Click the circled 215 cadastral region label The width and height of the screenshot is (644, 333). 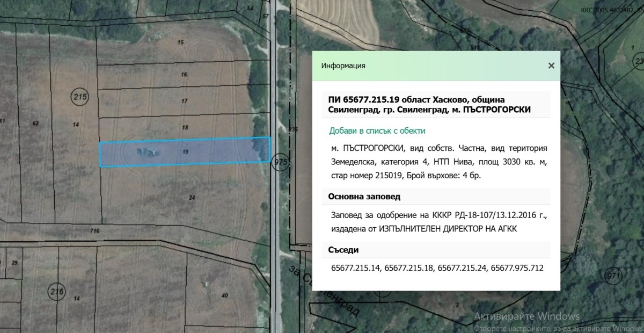[x=79, y=97]
